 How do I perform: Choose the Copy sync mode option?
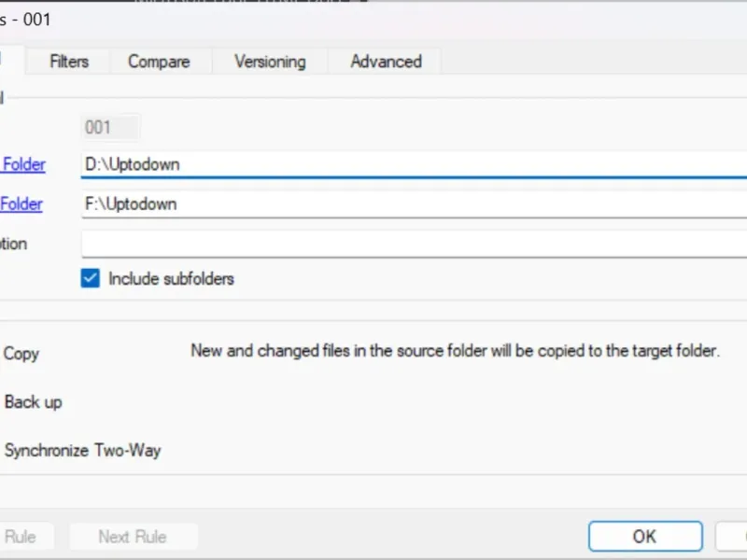[21, 354]
